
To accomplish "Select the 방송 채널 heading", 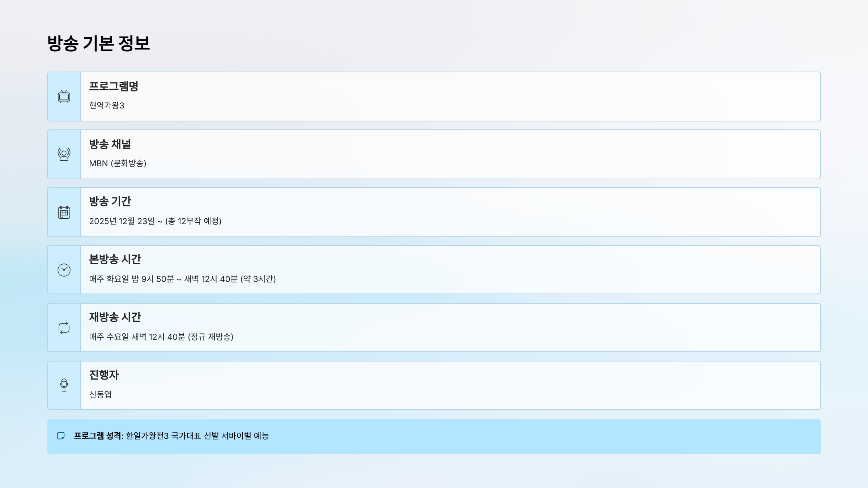I will (x=110, y=144).
